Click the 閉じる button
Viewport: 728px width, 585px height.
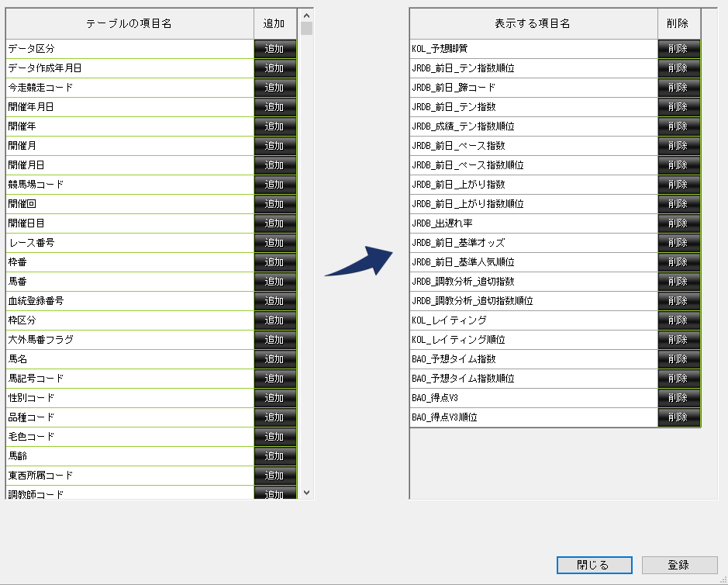coord(595,565)
